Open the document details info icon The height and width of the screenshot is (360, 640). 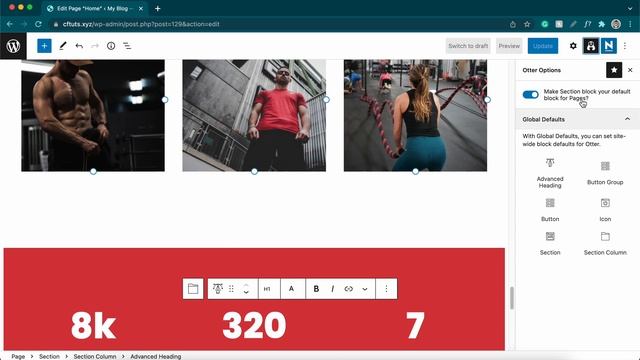111,46
